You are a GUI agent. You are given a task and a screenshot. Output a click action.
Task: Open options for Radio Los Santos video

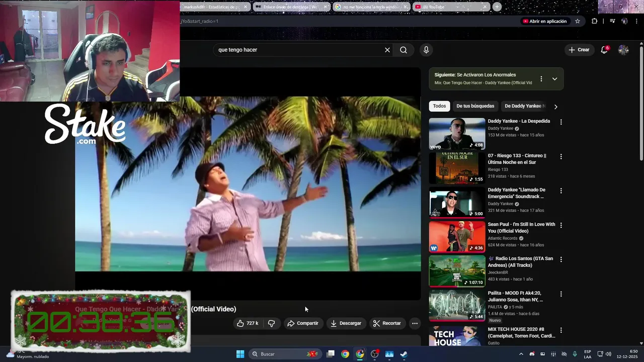(561, 259)
